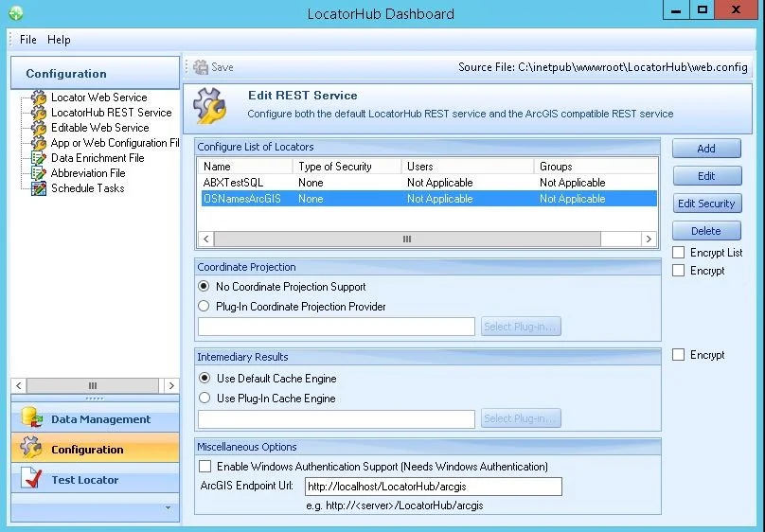Viewport: 765px width, 532px height.
Task: Click the Locator Web Service gear icon
Action: [39, 98]
